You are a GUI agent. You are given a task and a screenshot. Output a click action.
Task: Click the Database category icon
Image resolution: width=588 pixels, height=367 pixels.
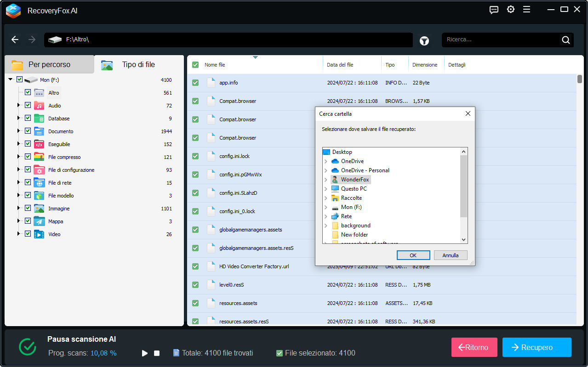point(39,119)
